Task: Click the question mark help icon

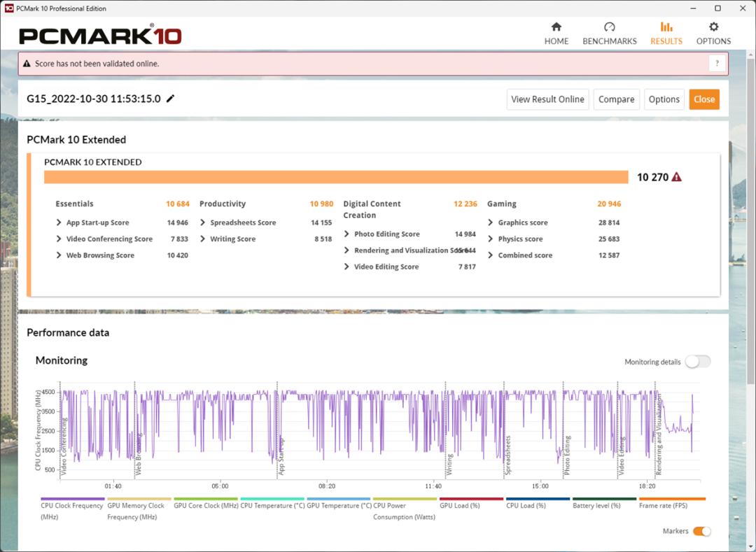Action: [x=717, y=64]
